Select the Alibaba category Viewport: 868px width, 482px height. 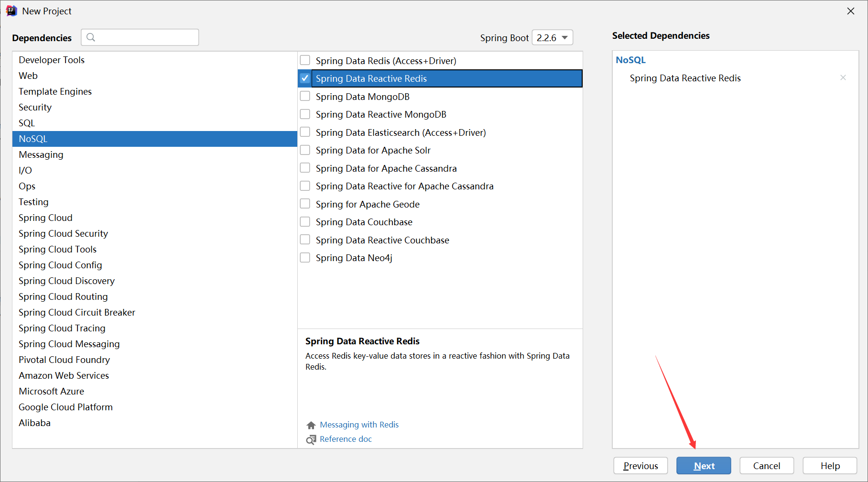click(155, 423)
